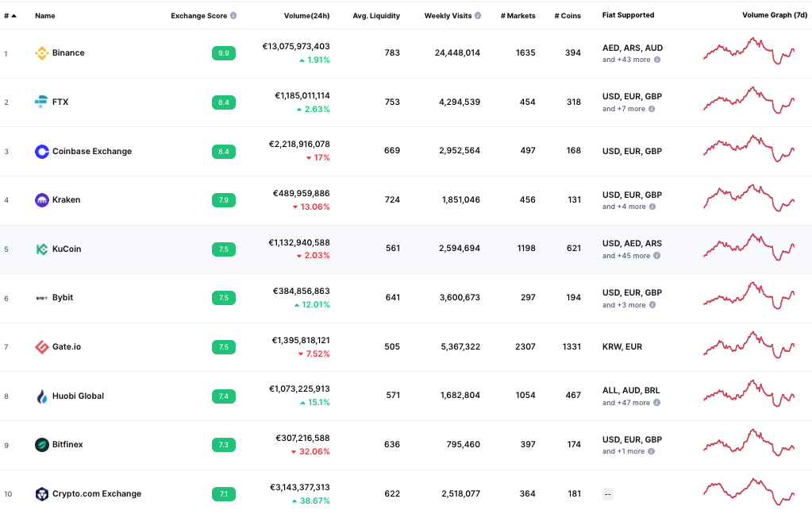This screenshot has height=518, width=812.
Task: Show info for Bitfinex +1 more fiat
Action: tap(652, 451)
